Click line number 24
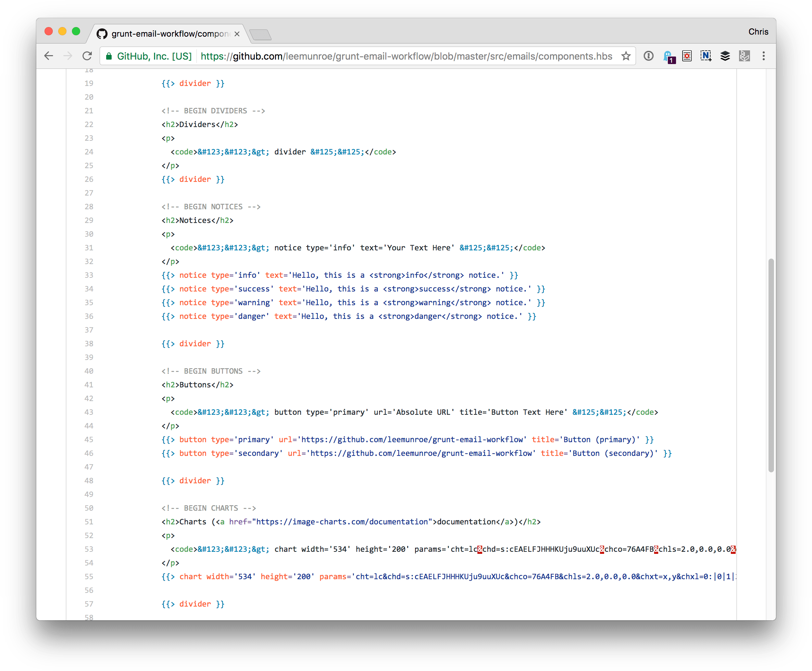This screenshot has height=671, width=812. pos(89,151)
